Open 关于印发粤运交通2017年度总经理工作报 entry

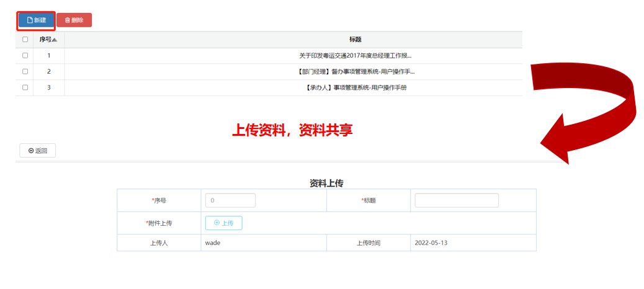(x=355, y=56)
